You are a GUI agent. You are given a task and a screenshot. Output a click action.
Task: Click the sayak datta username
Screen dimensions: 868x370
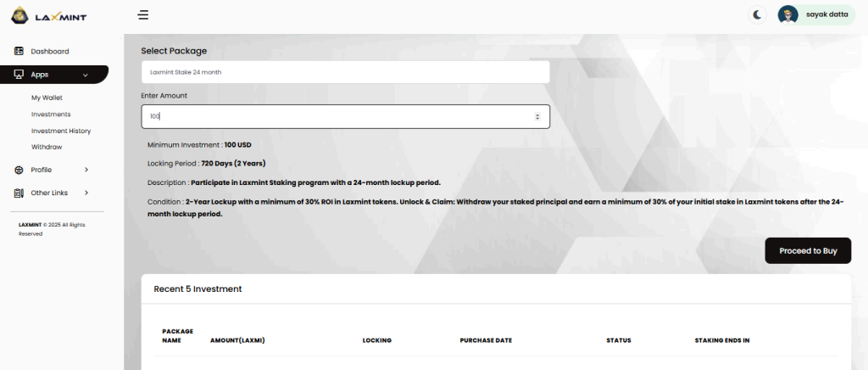[825, 14]
